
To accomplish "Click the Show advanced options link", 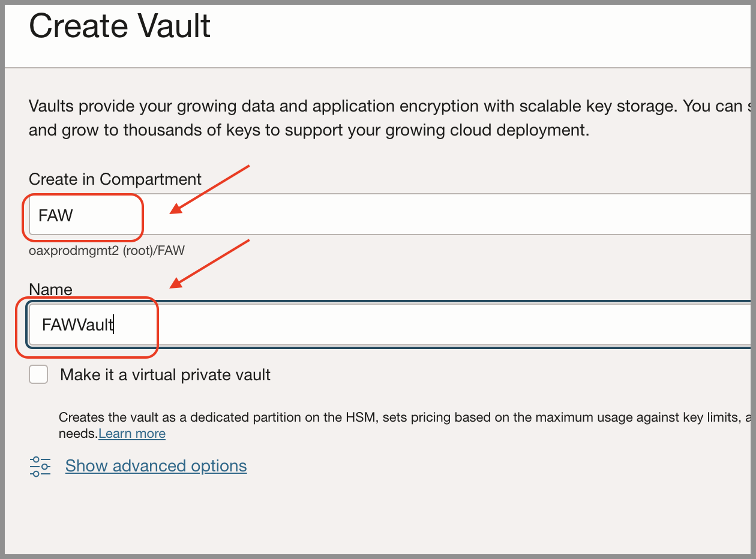I will [155, 465].
